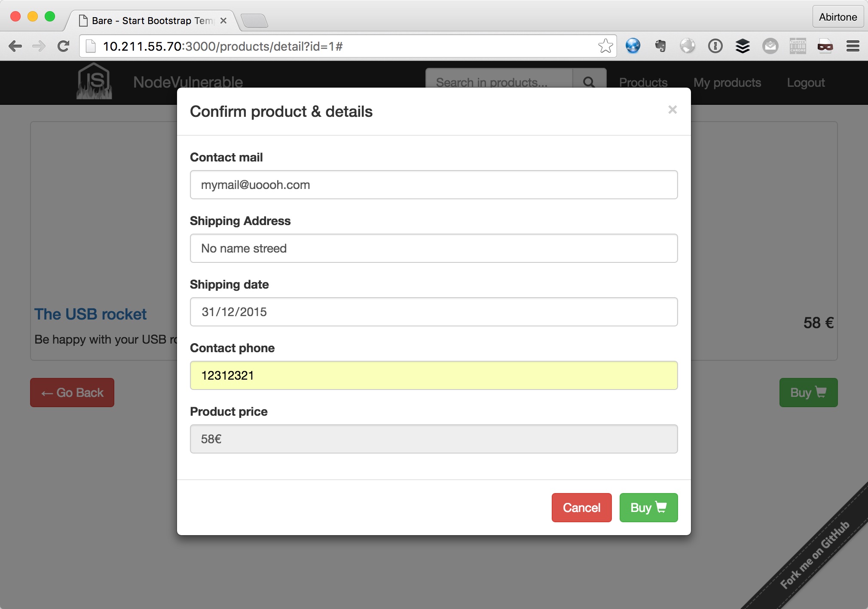Go to My products
Viewport: 868px width, 609px height.
click(x=727, y=82)
